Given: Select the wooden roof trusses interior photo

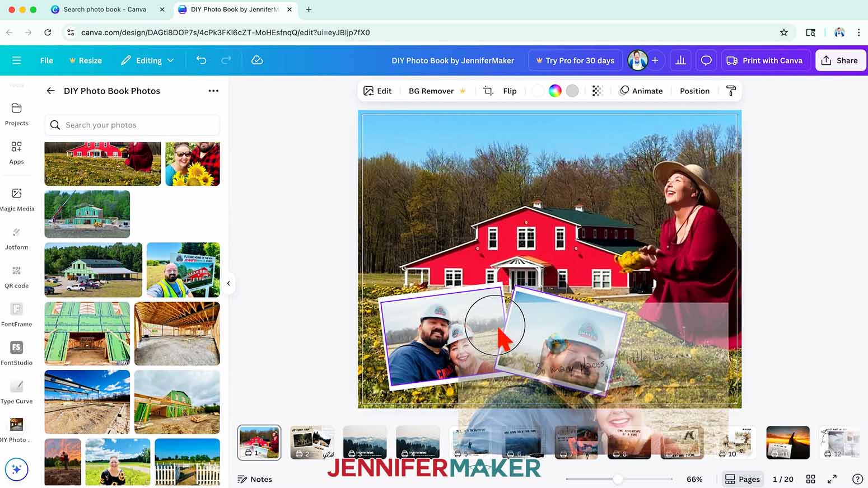Looking at the screenshot, I should [x=177, y=334].
